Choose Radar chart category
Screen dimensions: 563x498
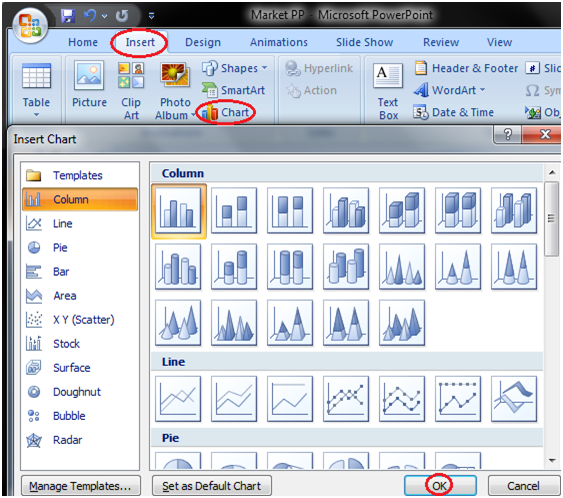click(x=80, y=440)
